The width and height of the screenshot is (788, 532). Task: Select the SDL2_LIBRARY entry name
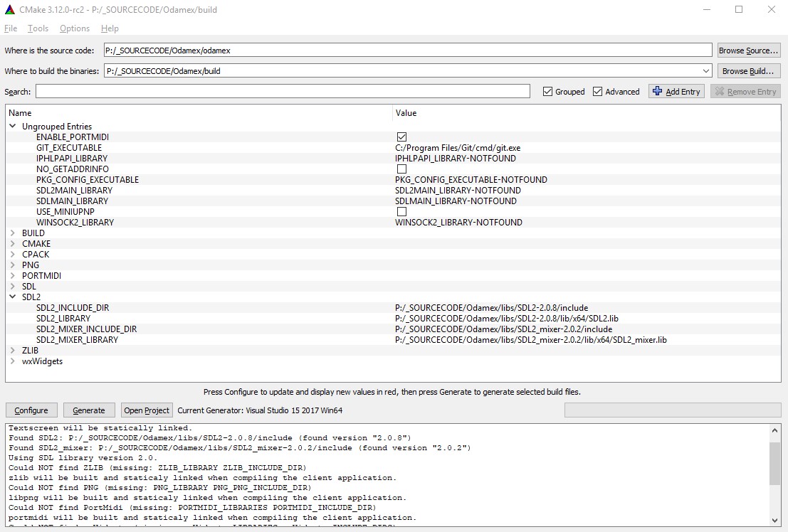point(63,319)
